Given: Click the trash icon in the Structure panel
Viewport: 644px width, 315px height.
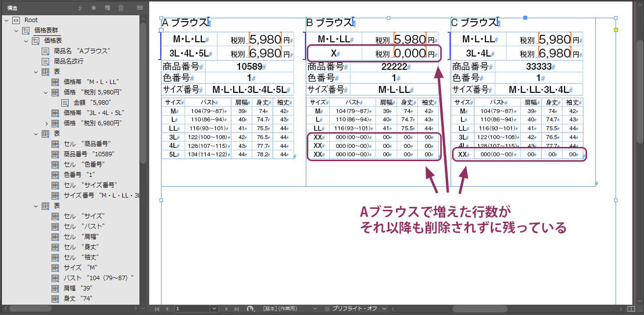Looking at the screenshot, I should click(x=121, y=7).
